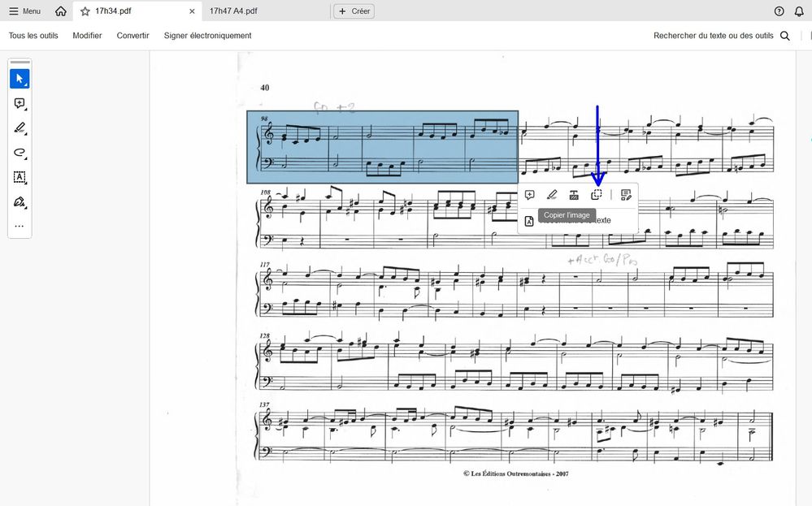
Task: Open the Modifier menu
Action: pyautogui.click(x=87, y=36)
